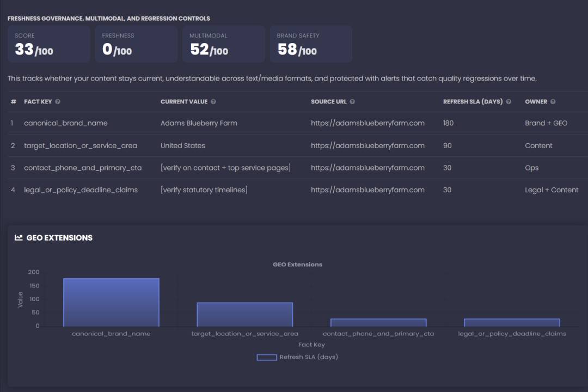
Task: Click help icon next to Owner header
Action: [x=553, y=102]
